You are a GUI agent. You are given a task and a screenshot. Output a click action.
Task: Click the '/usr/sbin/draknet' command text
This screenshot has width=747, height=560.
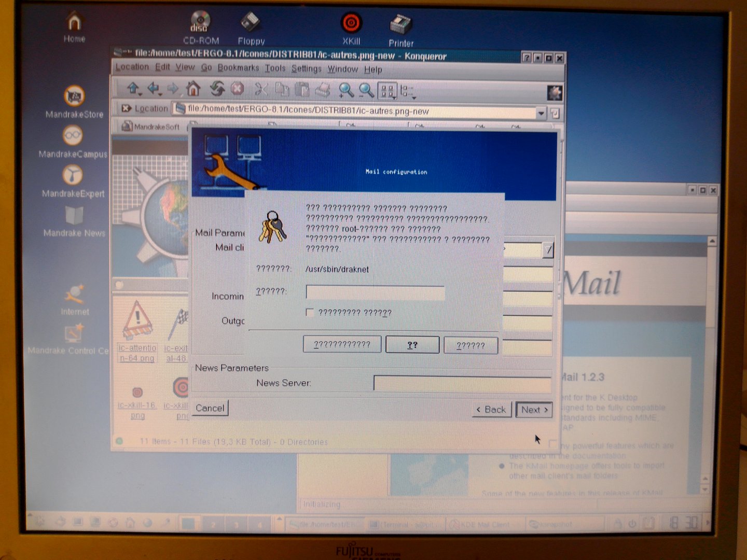click(337, 269)
